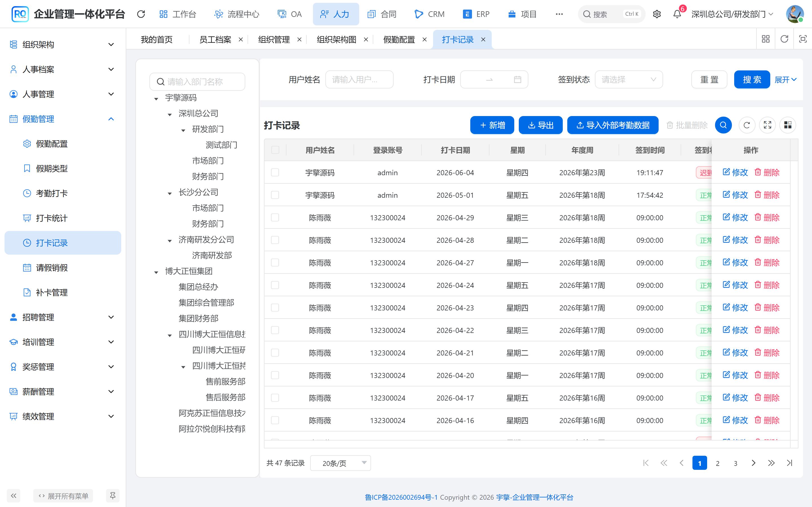Image resolution: width=812 pixels, height=507 pixels.
Task: Click the 导入外部考勤数据 button
Action: (613, 125)
